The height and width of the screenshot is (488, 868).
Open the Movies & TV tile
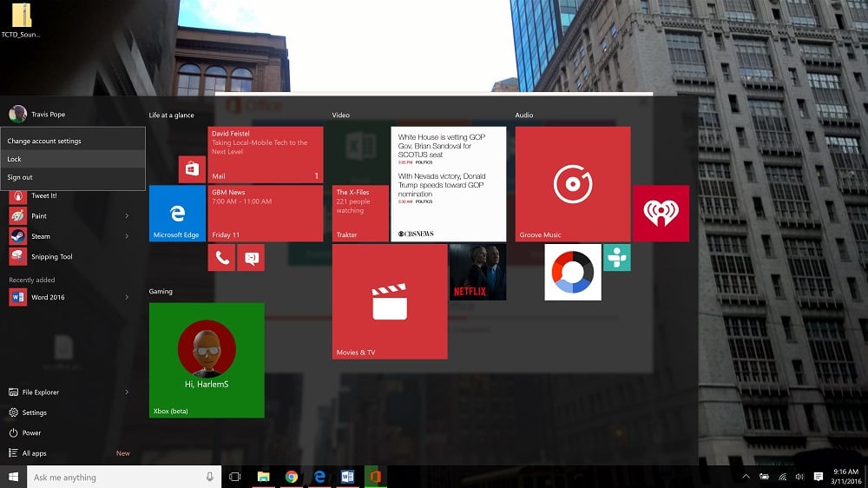(390, 301)
